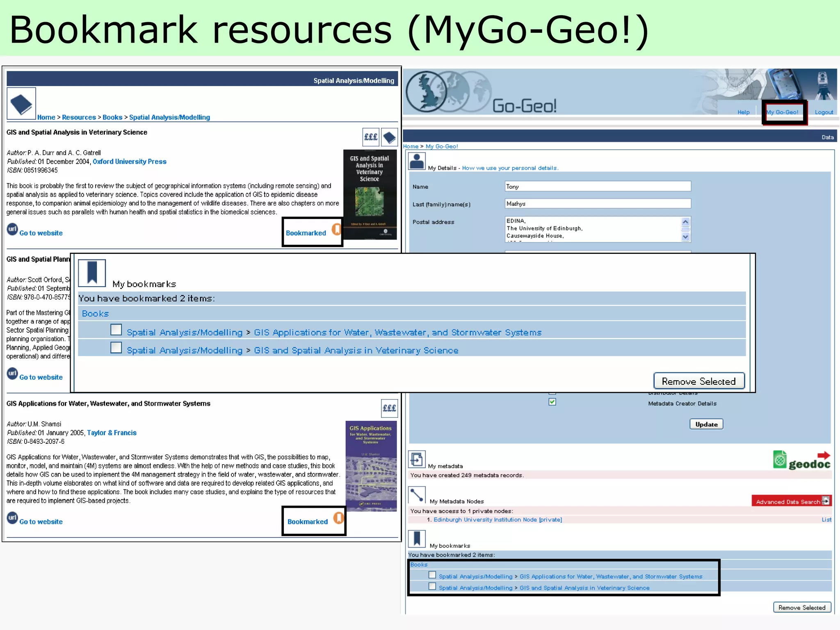Click the first Bookmarked link
This screenshot has height=630, width=840.
click(x=306, y=233)
